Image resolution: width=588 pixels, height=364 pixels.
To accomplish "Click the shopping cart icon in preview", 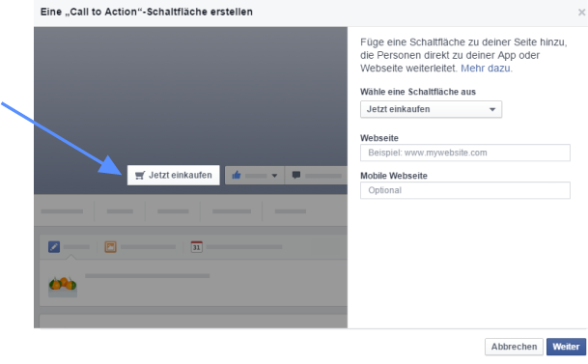I will tap(140, 175).
